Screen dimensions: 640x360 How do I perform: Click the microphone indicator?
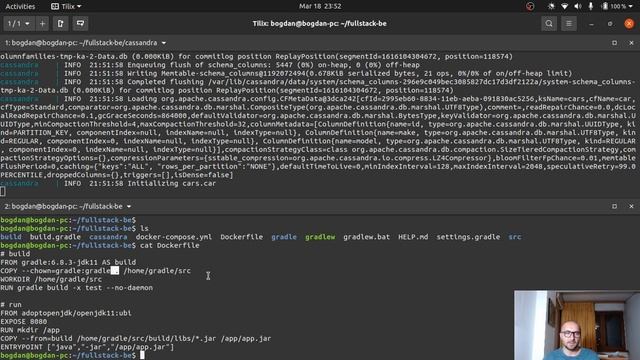pyautogui.click(x=591, y=6)
